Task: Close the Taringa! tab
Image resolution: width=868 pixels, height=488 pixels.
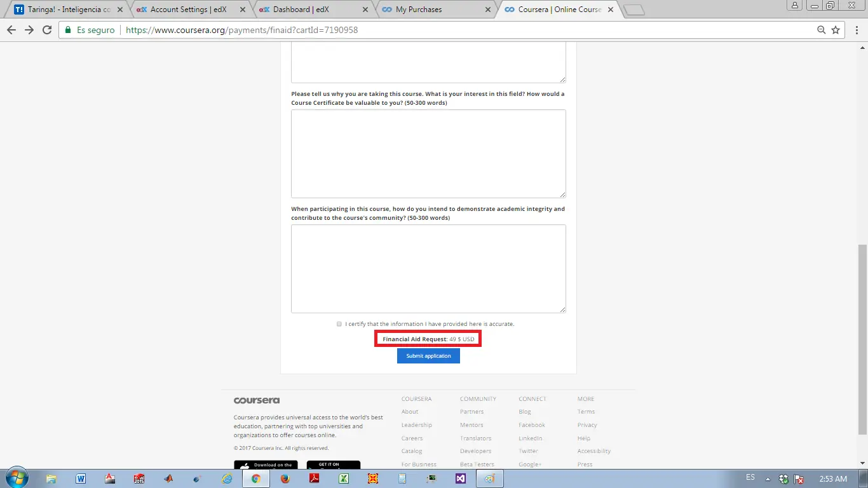Action: coord(120,10)
